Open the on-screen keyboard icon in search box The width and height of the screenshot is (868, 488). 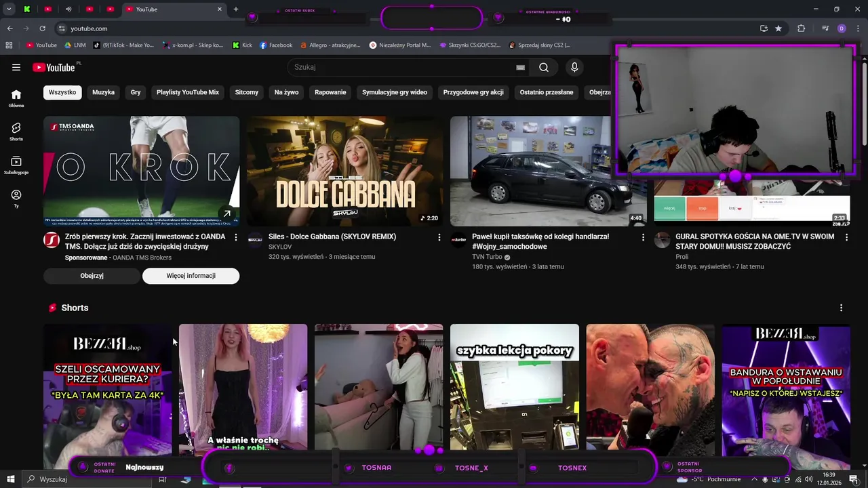coord(520,67)
